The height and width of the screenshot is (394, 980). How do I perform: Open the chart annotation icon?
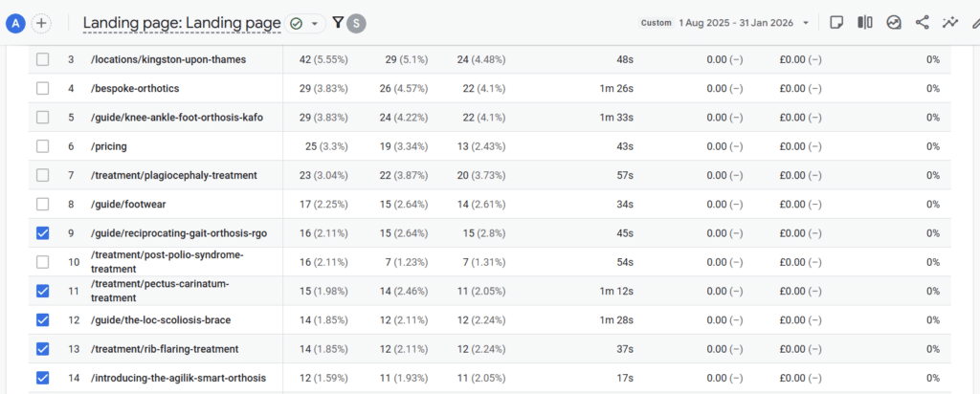pos(894,22)
